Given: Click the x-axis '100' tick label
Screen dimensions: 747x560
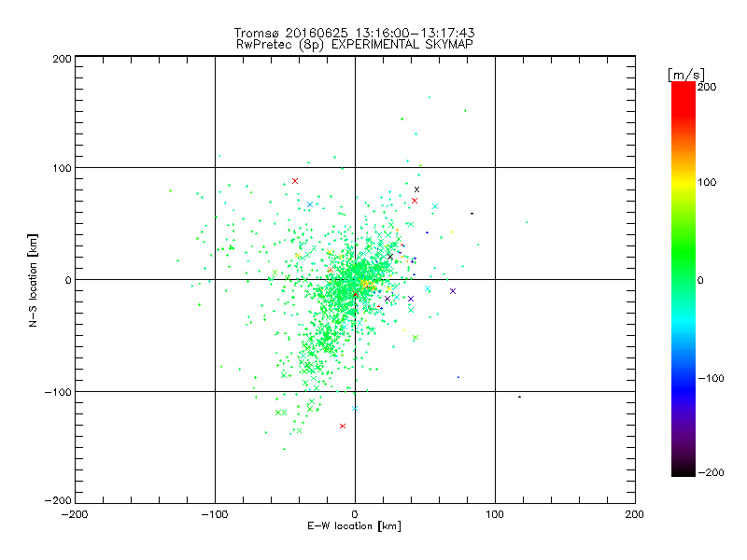Looking at the screenshot, I should 495,514.
